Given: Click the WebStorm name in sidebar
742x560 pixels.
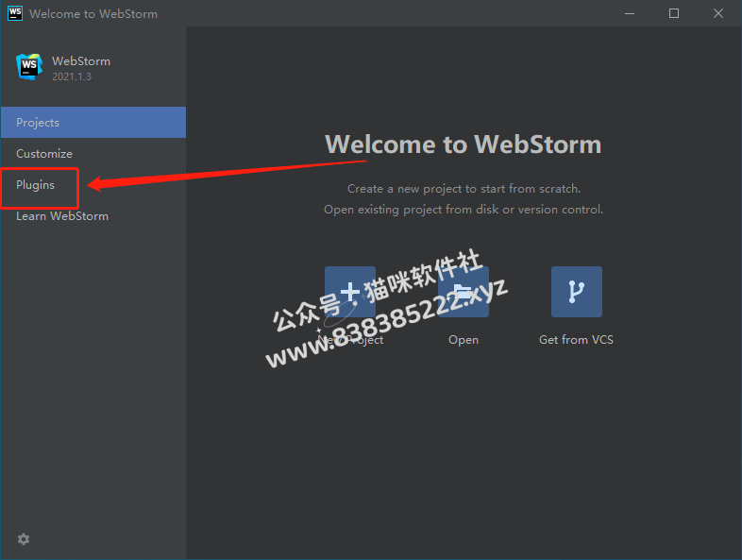Looking at the screenshot, I should pyautogui.click(x=81, y=61).
